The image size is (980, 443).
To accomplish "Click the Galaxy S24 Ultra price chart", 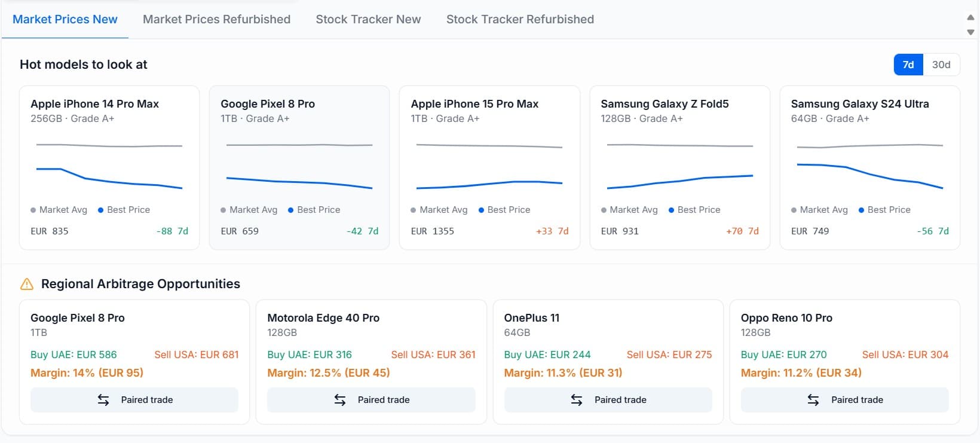I will tap(869, 166).
